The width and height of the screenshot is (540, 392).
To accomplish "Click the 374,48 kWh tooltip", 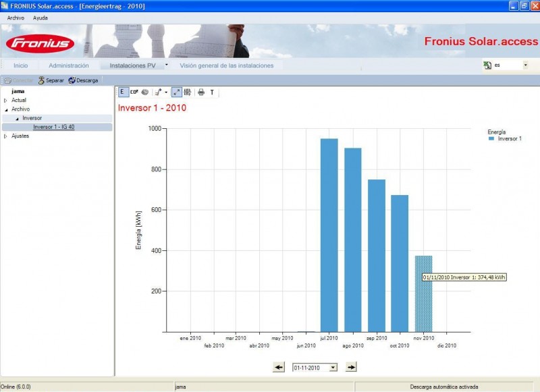I will coord(464,277).
